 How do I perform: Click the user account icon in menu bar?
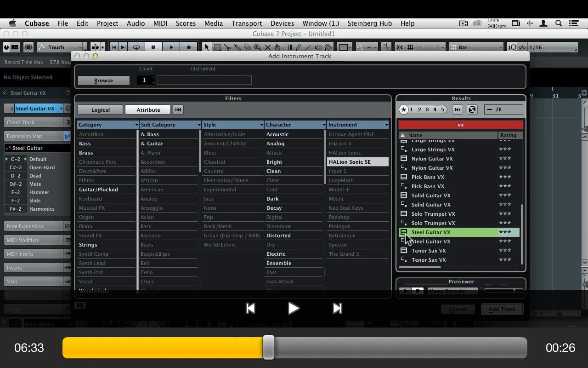click(543, 23)
